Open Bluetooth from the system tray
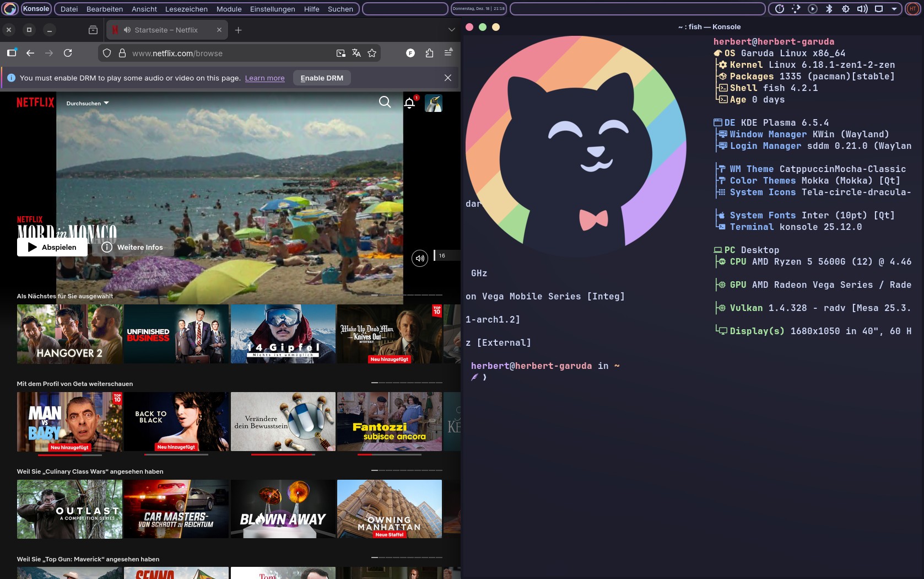 pyautogui.click(x=829, y=9)
